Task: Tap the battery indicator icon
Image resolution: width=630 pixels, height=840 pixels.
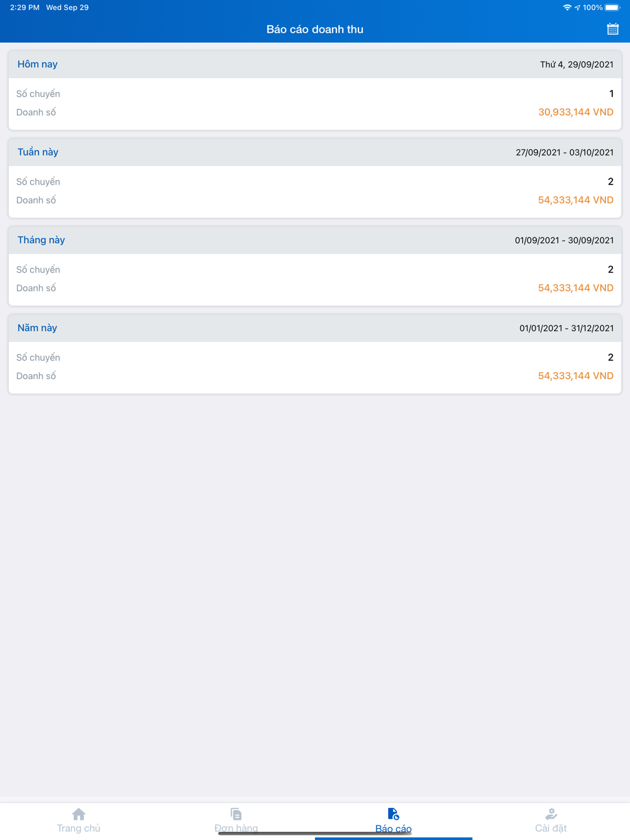Action: tap(612, 8)
